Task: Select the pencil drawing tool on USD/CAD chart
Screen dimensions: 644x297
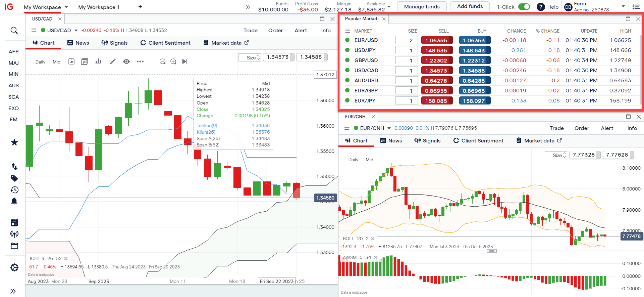Action: pyautogui.click(x=113, y=61)
